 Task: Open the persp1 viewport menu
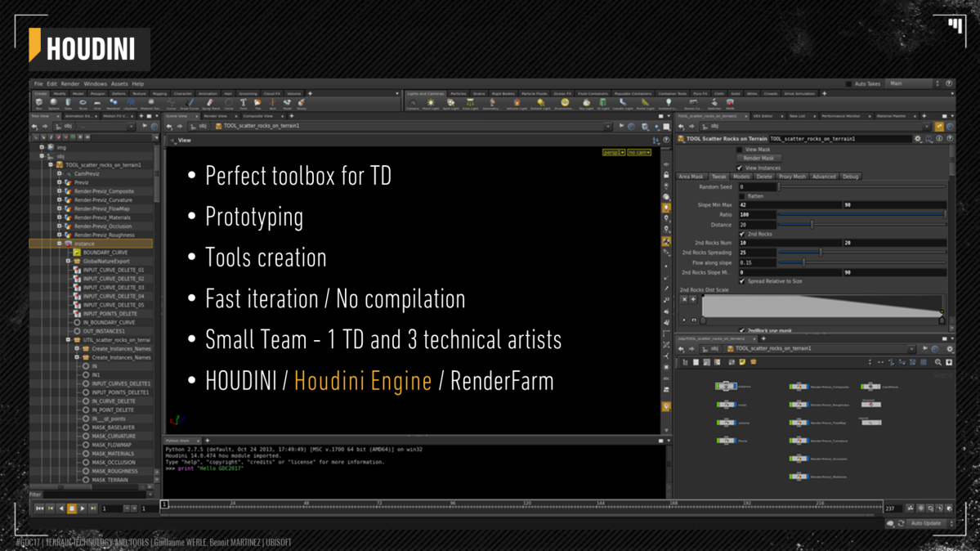tap(613, 152)
